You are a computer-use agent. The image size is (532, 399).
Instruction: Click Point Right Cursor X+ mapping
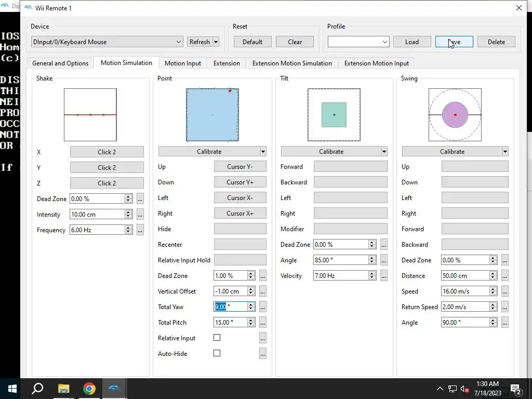[x=240, y=214]
